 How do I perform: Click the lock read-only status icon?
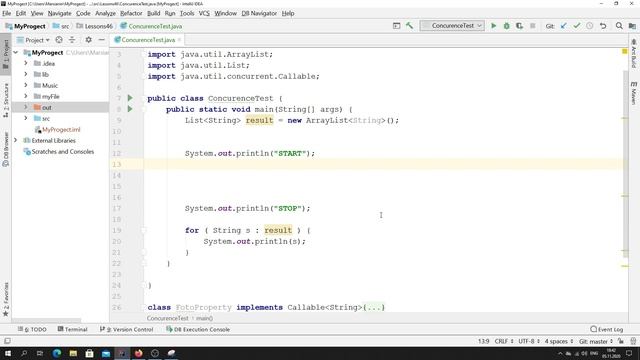(621, 341)
